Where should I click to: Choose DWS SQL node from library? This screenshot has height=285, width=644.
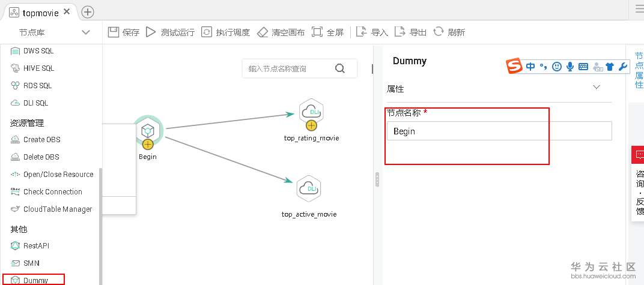coord(32,51)
